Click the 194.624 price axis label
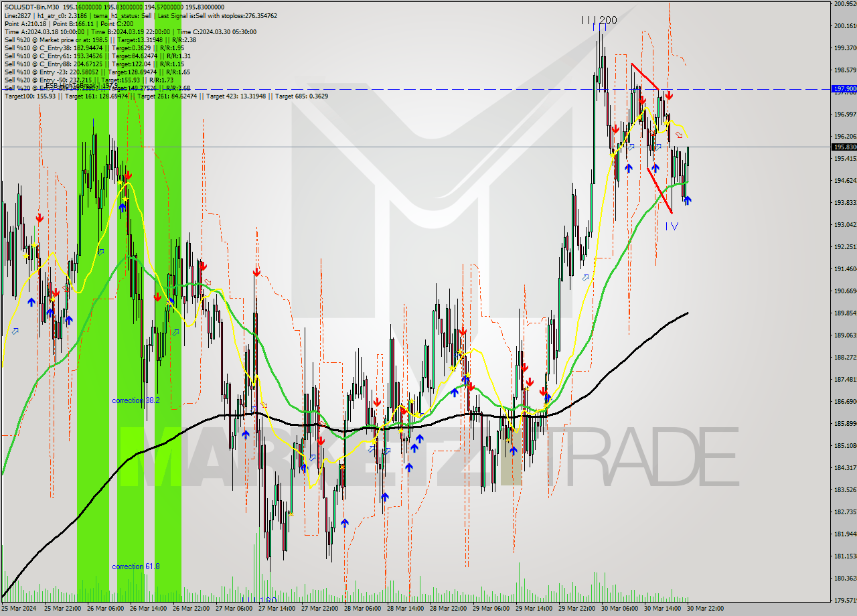Viewport: 857px width, 616px height. 845,180
